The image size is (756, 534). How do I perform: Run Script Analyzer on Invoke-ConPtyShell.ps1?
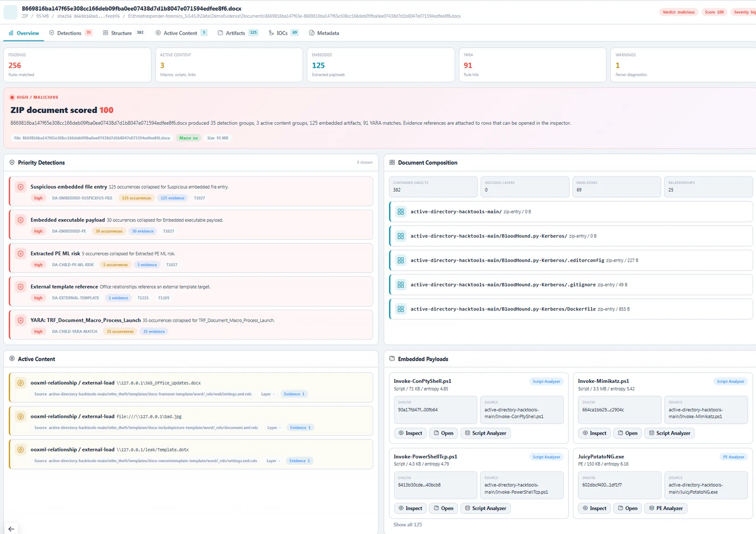coord(485,433)
